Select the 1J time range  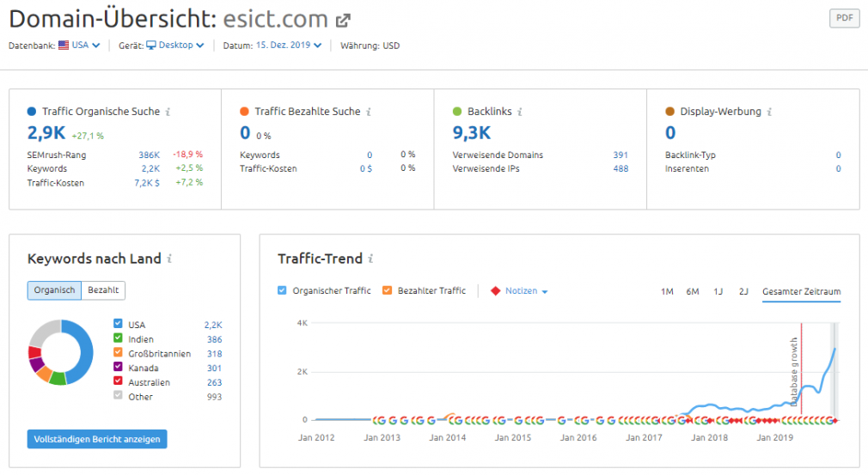718,291
